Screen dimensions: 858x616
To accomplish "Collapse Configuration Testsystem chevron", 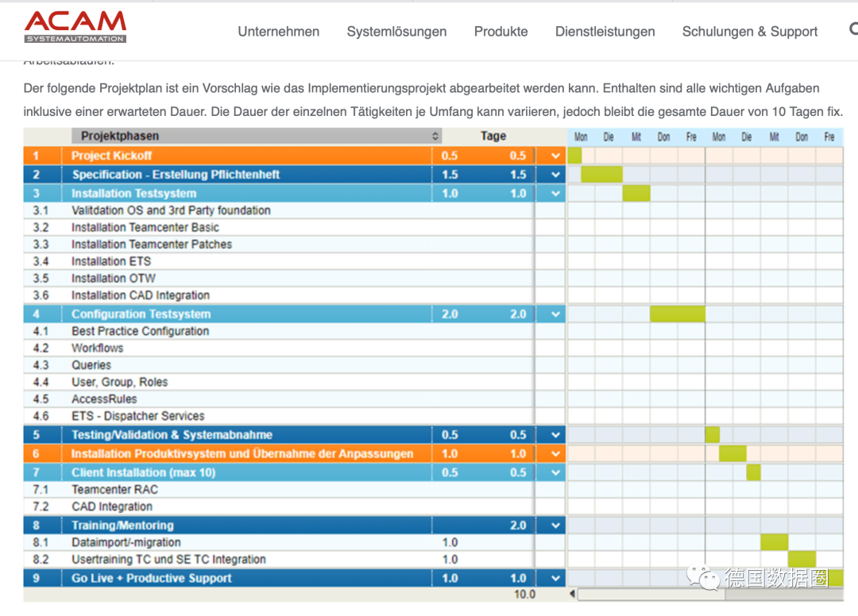I will pos(555,314).
